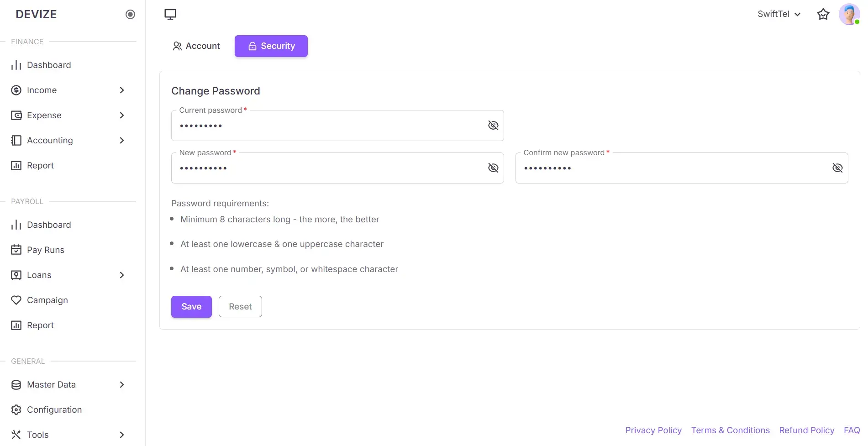Select the Security tab
868x446 pixels.
tap(271, 46)
